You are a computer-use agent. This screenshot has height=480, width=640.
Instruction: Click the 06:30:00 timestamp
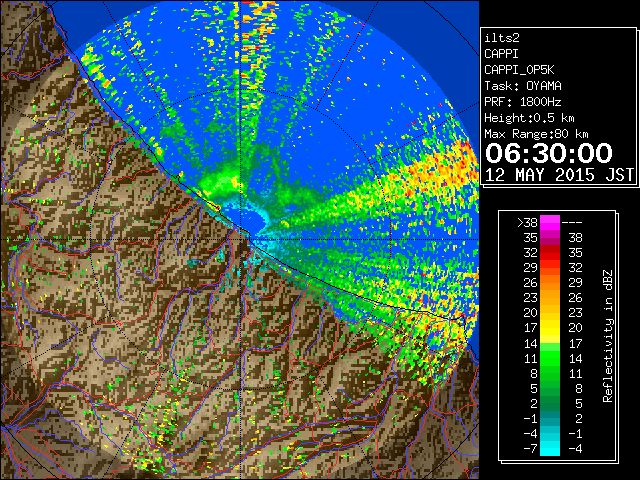click(549, 153)
